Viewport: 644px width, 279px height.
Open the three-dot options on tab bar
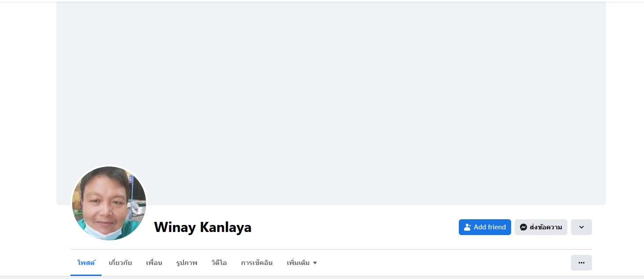(x=582, y=263)
